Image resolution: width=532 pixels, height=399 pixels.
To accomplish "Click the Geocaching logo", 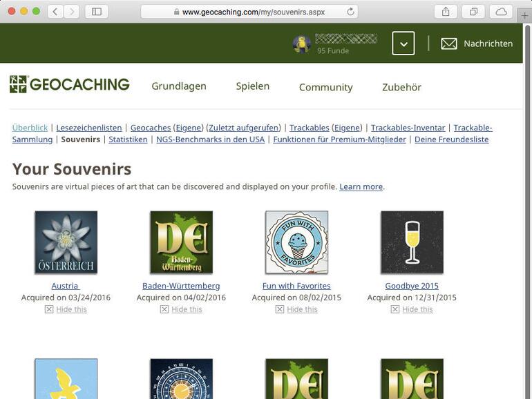I will 70,84.
